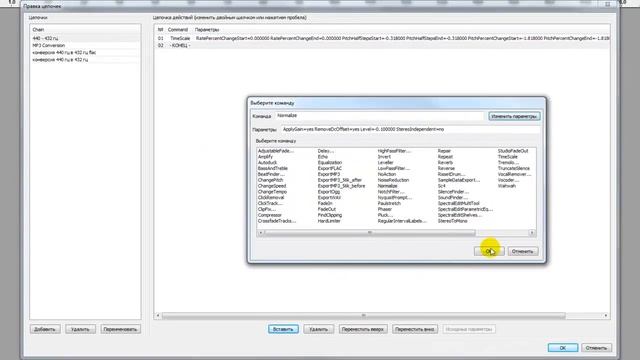
Task: Select FindClipping in the command list
Action: click(330, 215)
